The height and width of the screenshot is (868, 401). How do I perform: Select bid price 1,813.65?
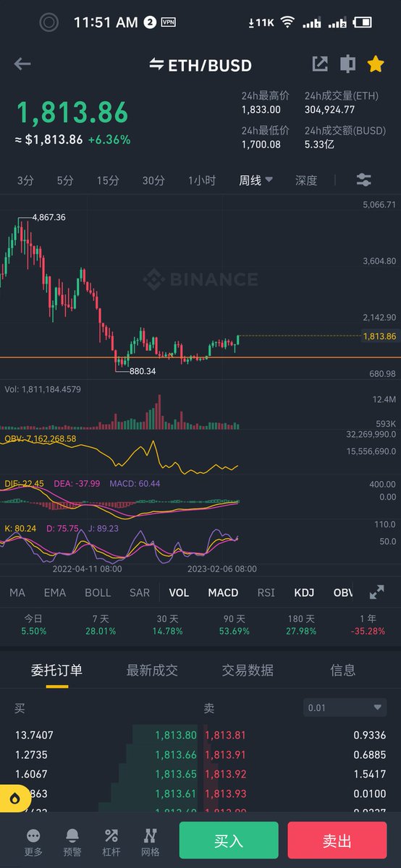tap(176, 774)
